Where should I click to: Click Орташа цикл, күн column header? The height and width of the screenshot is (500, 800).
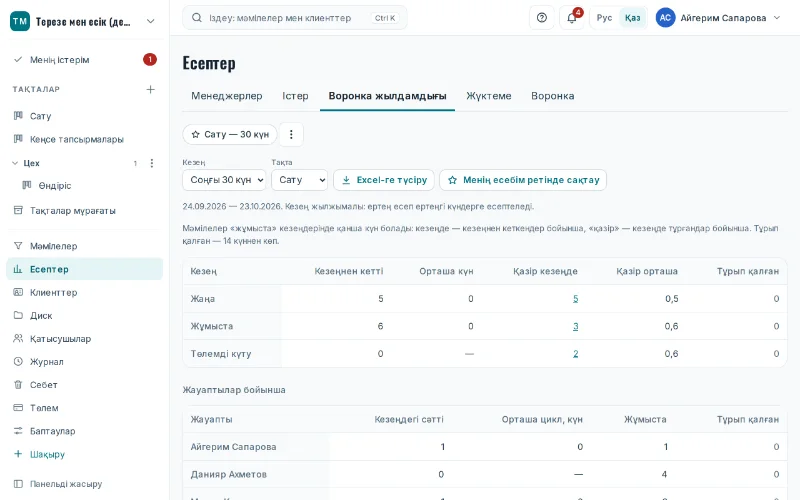coord(542,419)
